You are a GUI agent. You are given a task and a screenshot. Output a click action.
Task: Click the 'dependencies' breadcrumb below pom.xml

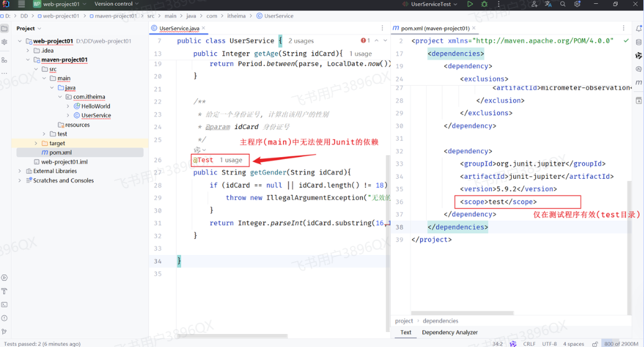(441, 321)
